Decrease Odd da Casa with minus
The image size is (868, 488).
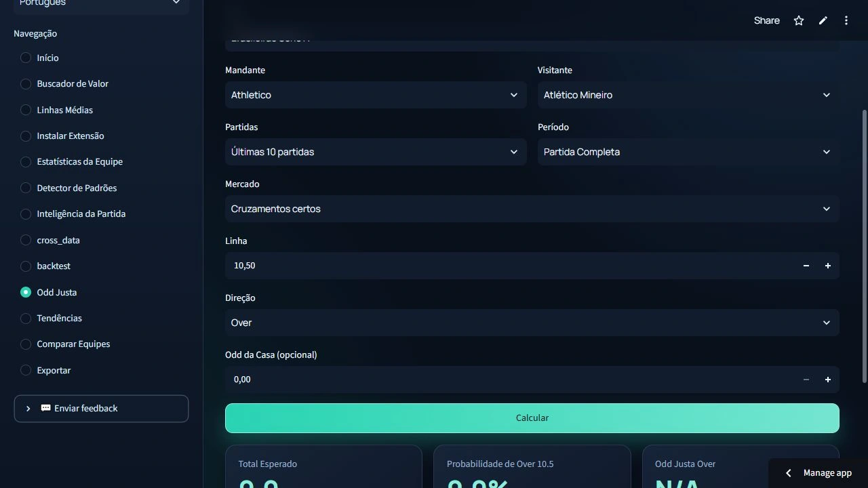pyautogui.click(x=806, y=380)
